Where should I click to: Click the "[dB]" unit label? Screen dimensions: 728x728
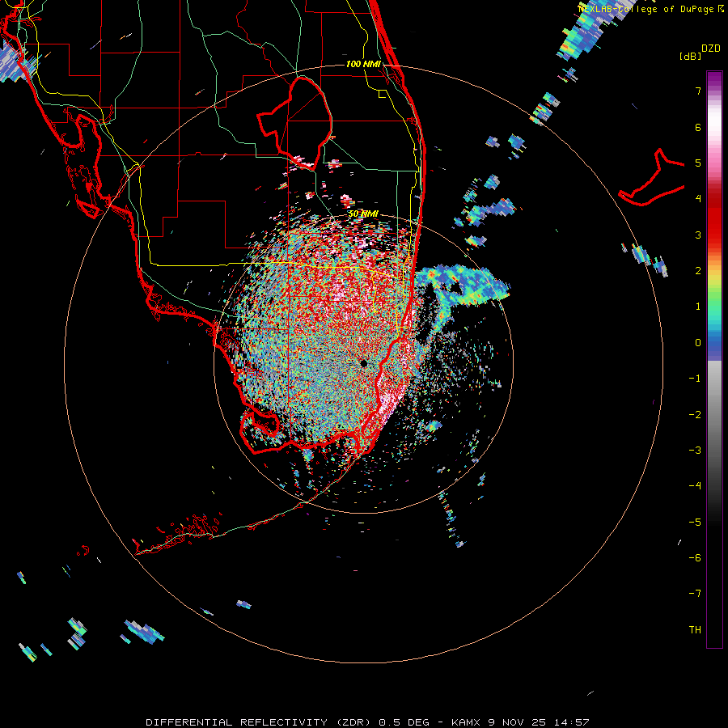click(690, 56)
